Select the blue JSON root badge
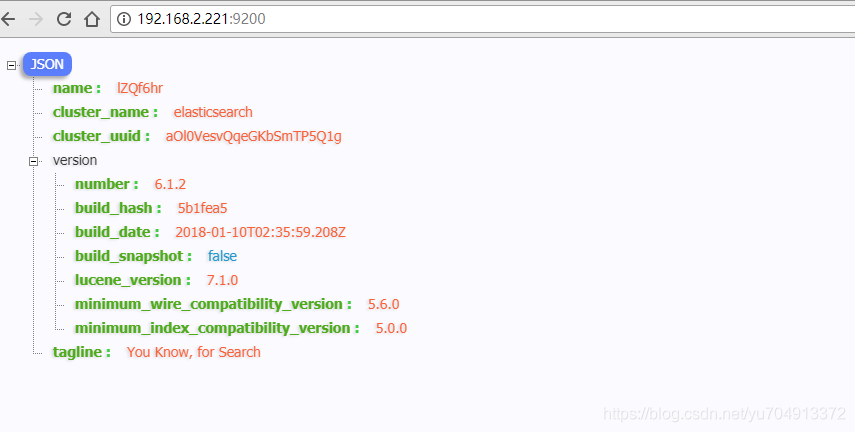The height and width of the screenshot is (432, 855). (x=47, y=64)
